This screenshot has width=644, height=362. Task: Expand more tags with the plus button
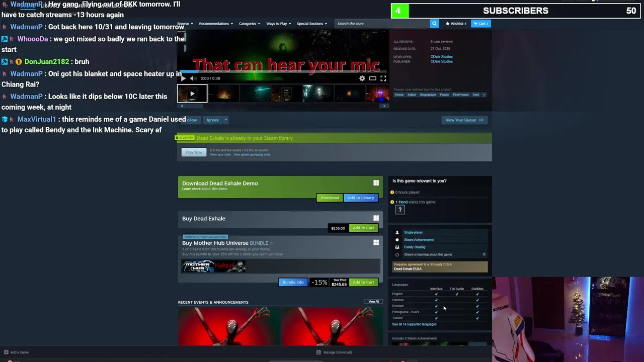tap(484, 95)
